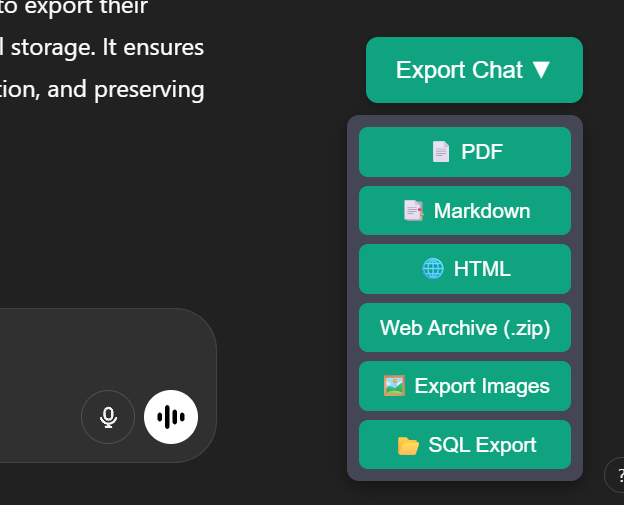Image resolution: width=624 pixels, height=505 pixels.
Task: Click the folder icon beside SQL Export
Action: click(408, 445)
